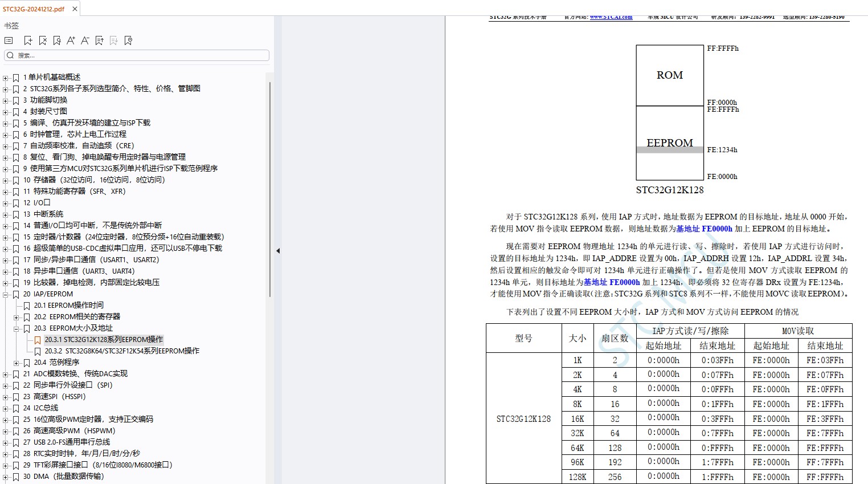
Task: Open bookmark '5 编译、仿真开发环境的建立与ISP下载'
Action: click(x=87, y=123)
